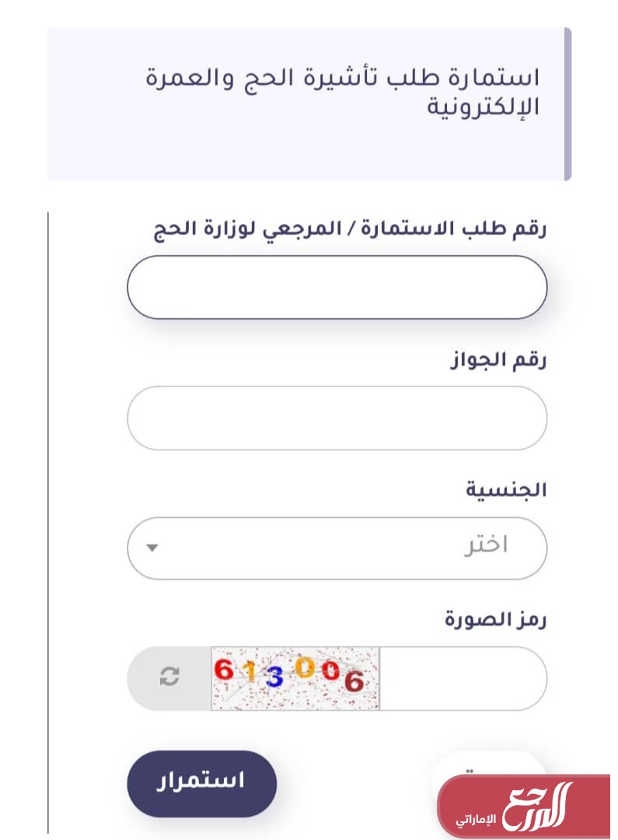Image resolution: width=618 pixels, height=840 pixels.
Task: Focus the رقم الجواز input field
Action: coord(337,418)
